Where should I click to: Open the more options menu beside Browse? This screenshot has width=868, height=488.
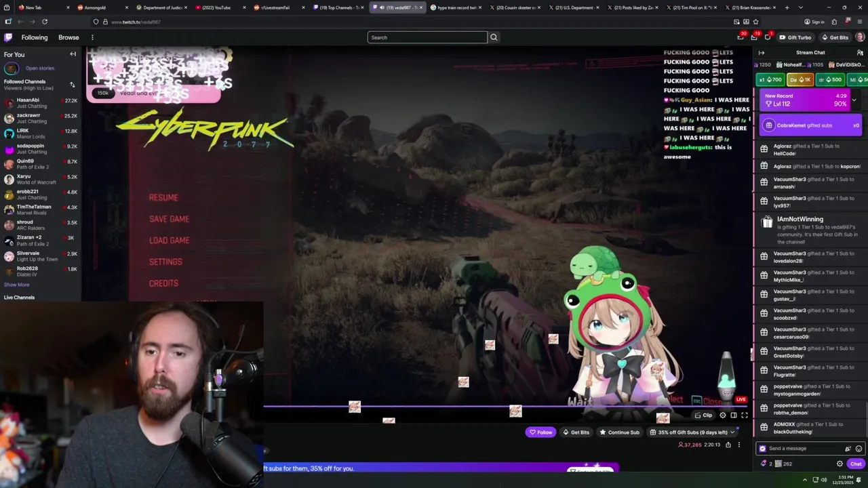point(92,37)
